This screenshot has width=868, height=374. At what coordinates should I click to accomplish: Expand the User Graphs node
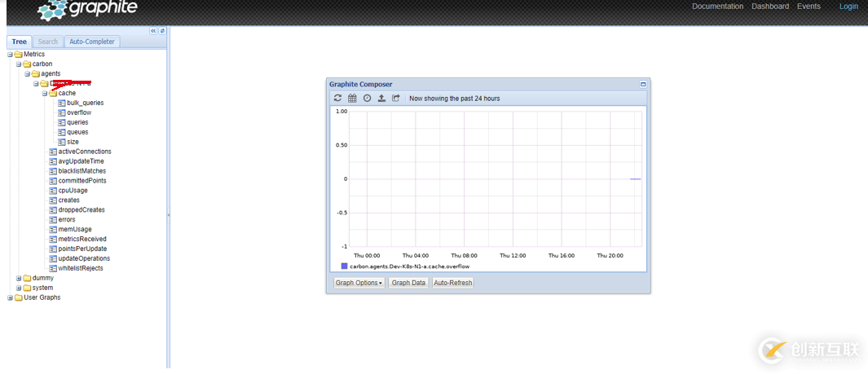[10, 297]
